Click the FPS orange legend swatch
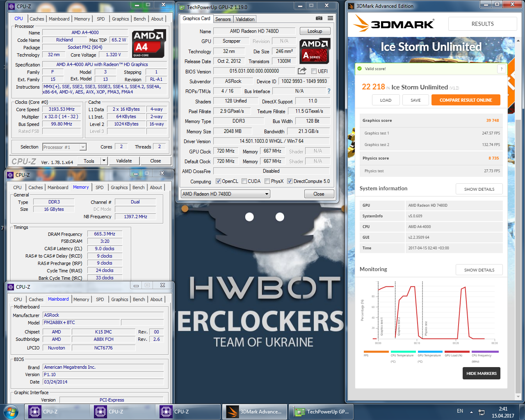The height and width of the screenshot is (420, 525). (x=376, y=352)
